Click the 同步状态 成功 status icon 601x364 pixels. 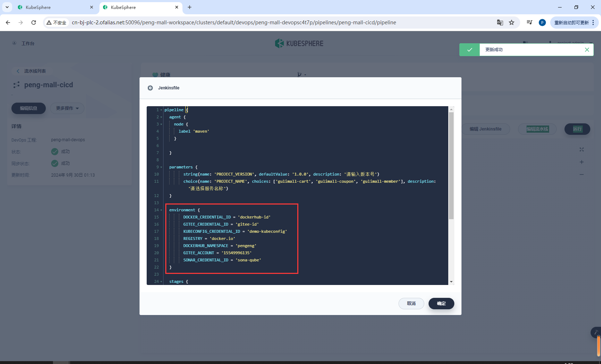55,163
